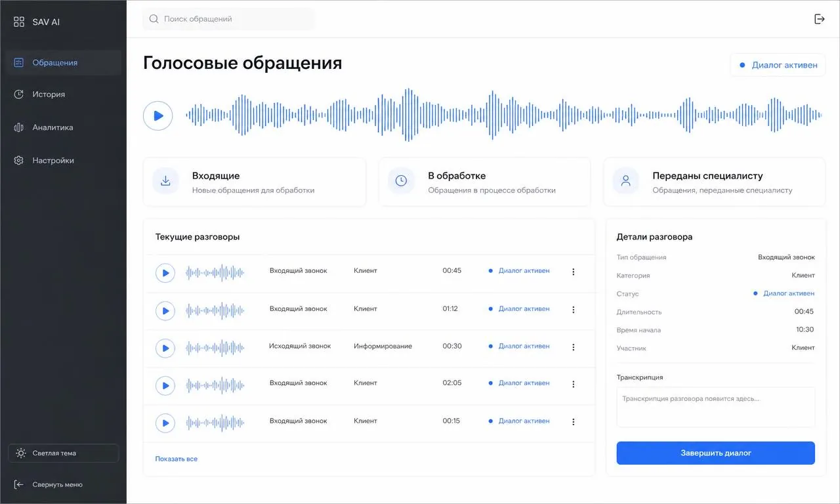Open more options for the 02:05 call

(x=573, y=385)
